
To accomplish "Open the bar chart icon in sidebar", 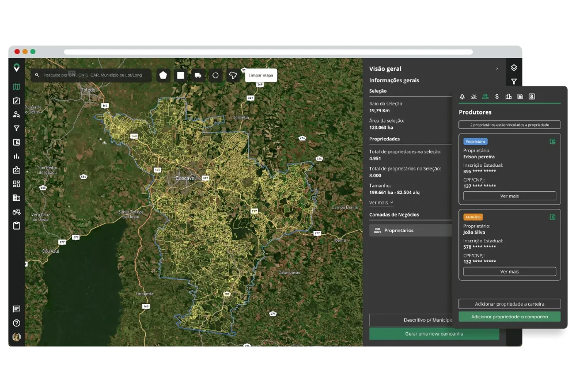I will click(x=17, y=156).
